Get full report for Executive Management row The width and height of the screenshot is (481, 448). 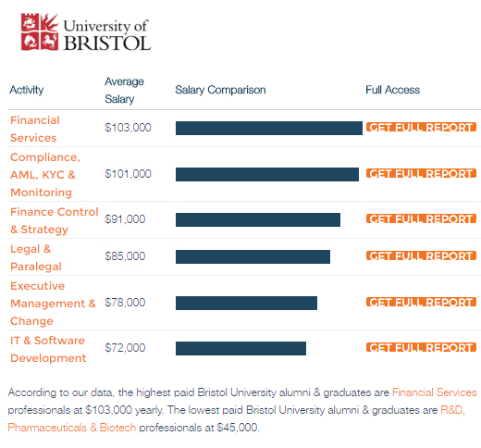(x=421, y=302)
